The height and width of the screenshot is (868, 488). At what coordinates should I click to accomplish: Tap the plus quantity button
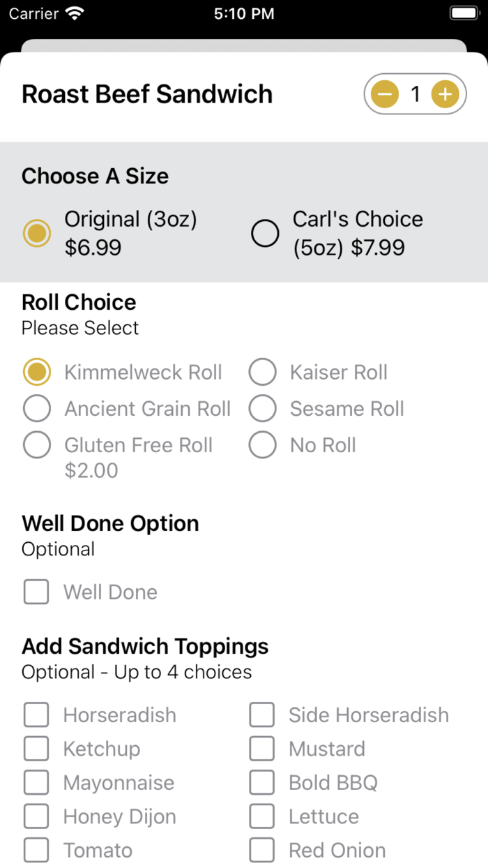(445, 93)
